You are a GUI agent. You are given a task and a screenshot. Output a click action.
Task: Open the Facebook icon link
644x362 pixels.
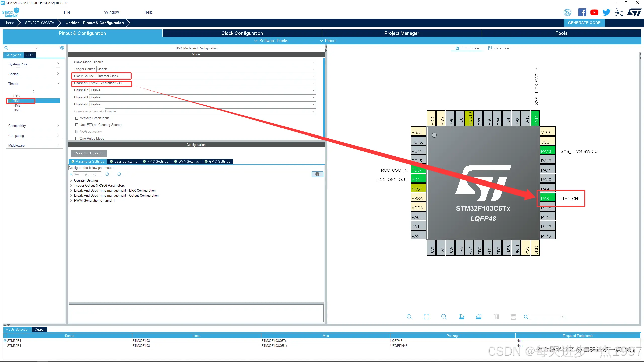(582, 12)
